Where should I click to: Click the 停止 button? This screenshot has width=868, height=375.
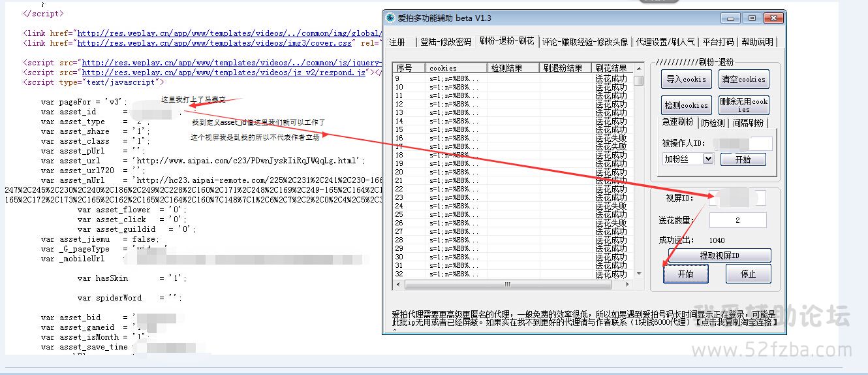tap(749, 274)
